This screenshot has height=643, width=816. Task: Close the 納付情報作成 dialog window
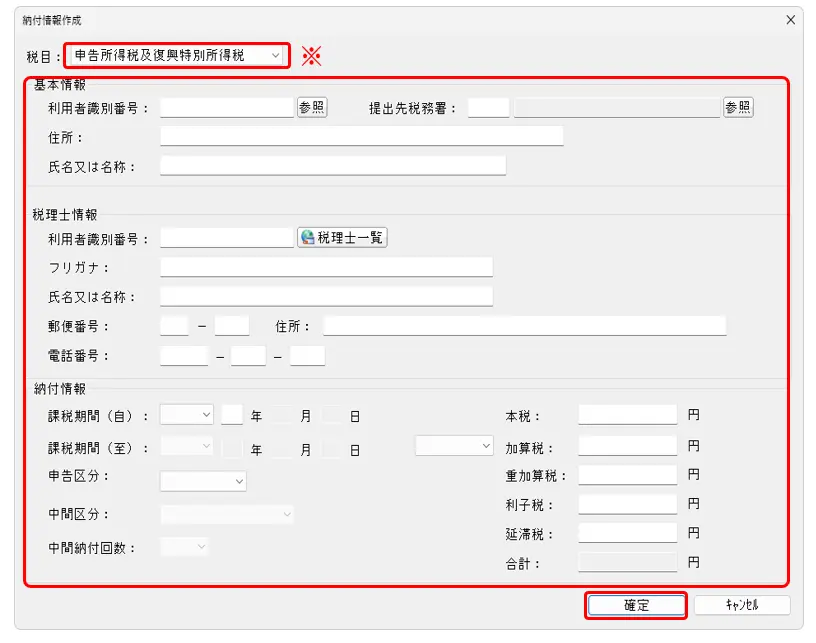[791, 20]
